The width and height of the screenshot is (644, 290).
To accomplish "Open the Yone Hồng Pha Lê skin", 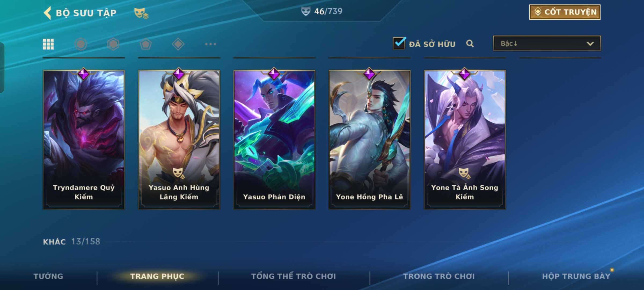I will tap(369, 140).
